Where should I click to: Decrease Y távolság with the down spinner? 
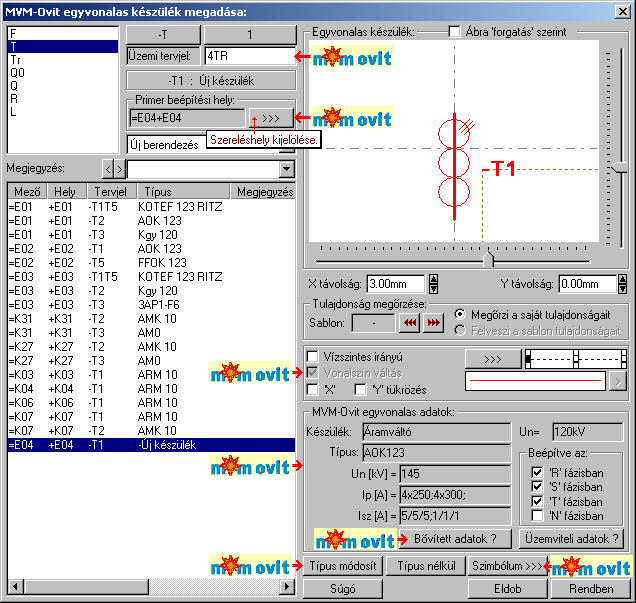[x=623, y=288]
